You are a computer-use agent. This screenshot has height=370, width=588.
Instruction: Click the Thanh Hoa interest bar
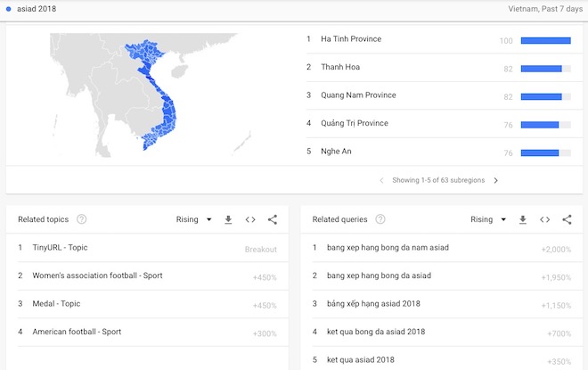[541, 68]
